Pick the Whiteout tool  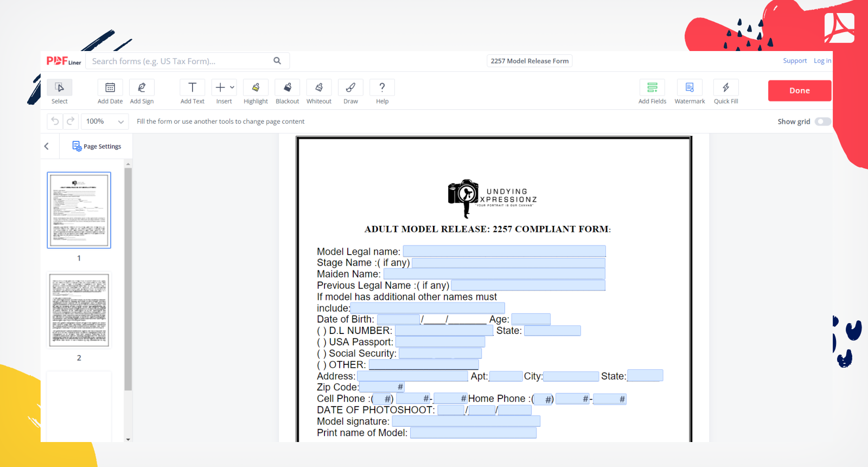[319, 88]
